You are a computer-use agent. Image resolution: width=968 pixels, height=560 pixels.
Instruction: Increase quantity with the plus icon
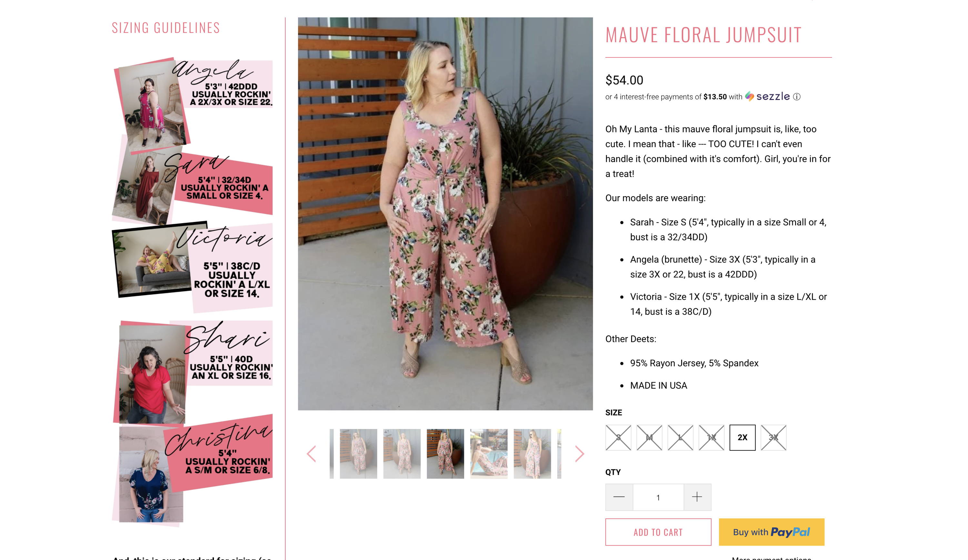[697, 497]
